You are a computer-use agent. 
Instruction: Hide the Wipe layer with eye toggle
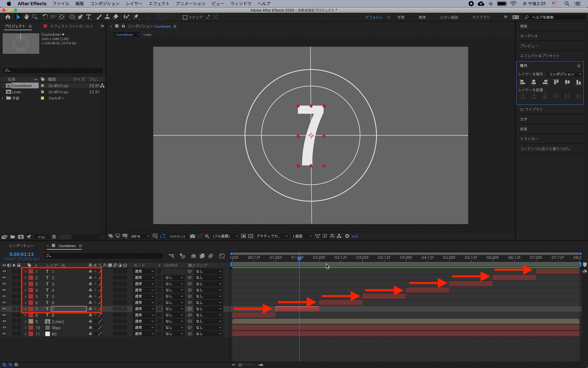tap(4, 328)
